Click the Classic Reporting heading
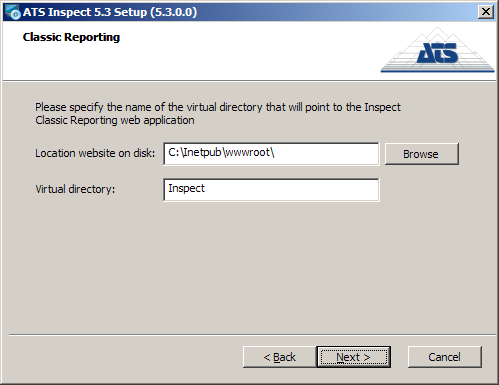 (x=71, y=37)
